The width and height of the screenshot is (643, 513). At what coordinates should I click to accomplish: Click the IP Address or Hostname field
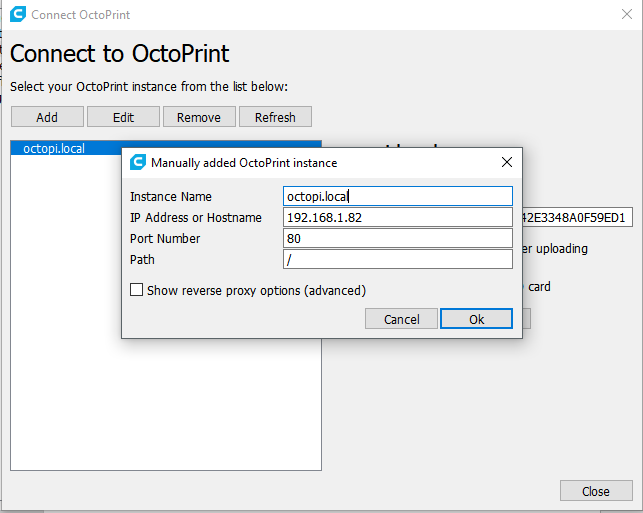(398, 217)
